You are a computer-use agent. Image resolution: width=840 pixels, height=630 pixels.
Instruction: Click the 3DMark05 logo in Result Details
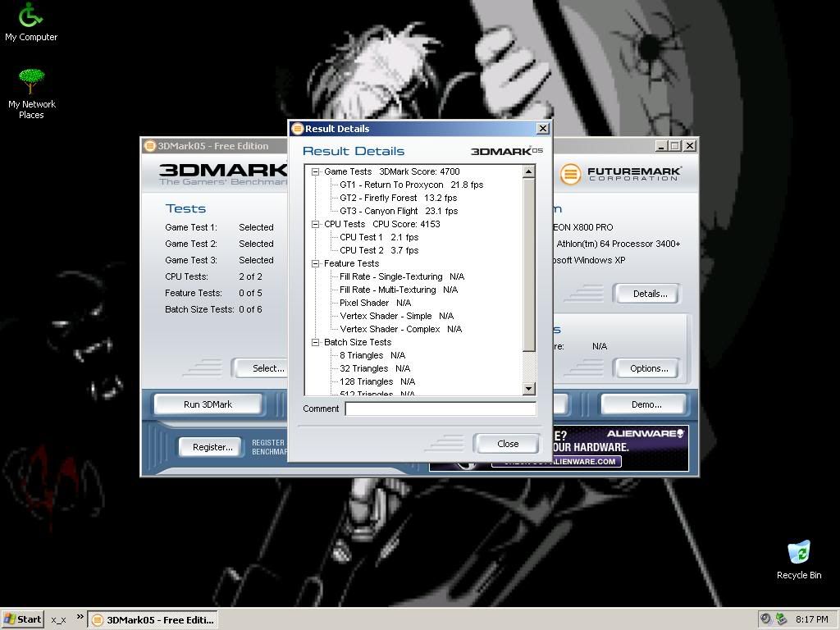(507, 151)
